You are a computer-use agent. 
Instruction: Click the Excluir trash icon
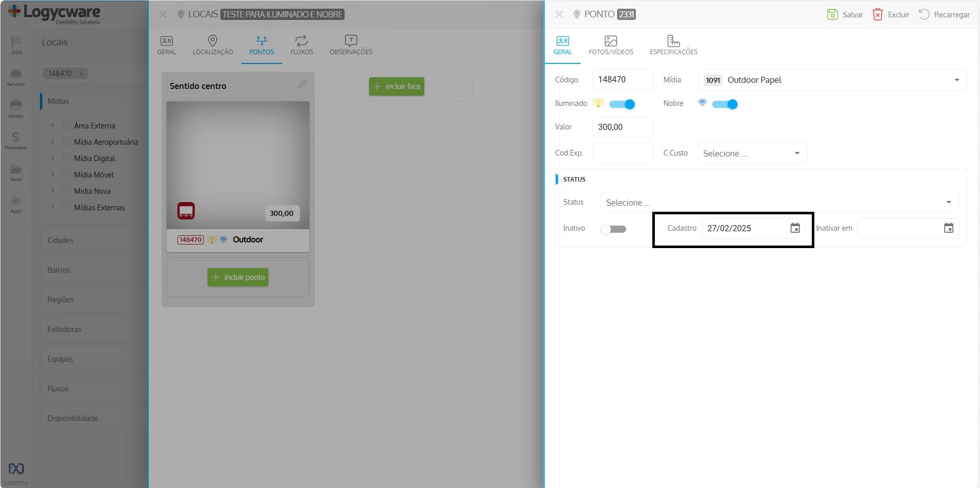coord(877,14)
